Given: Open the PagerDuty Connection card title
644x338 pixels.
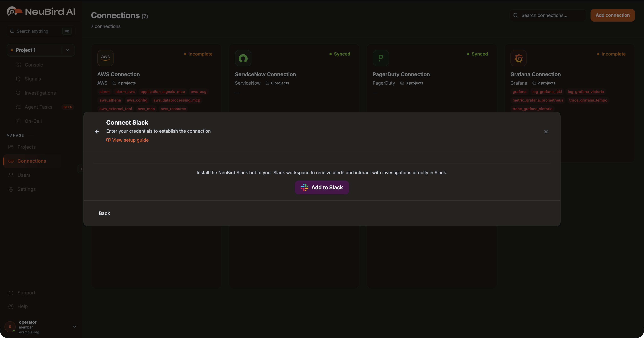Looking at the screenshot, I should point(401,75).
